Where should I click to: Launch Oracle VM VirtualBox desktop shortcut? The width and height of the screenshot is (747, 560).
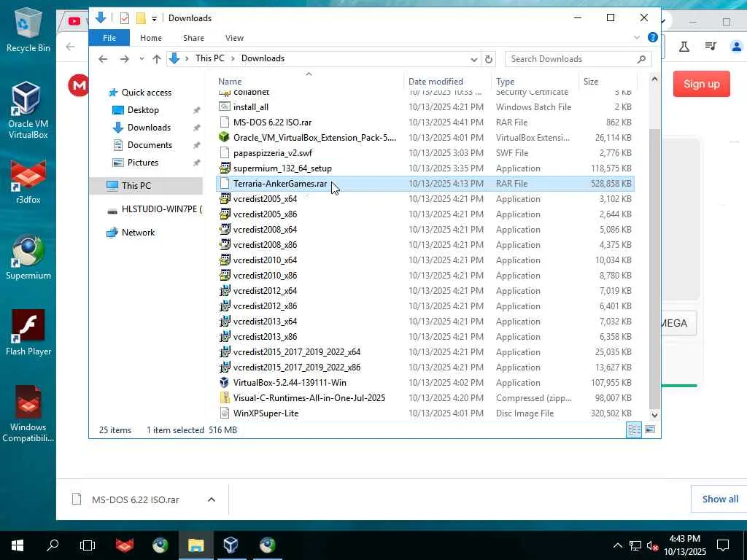point(28,111)
